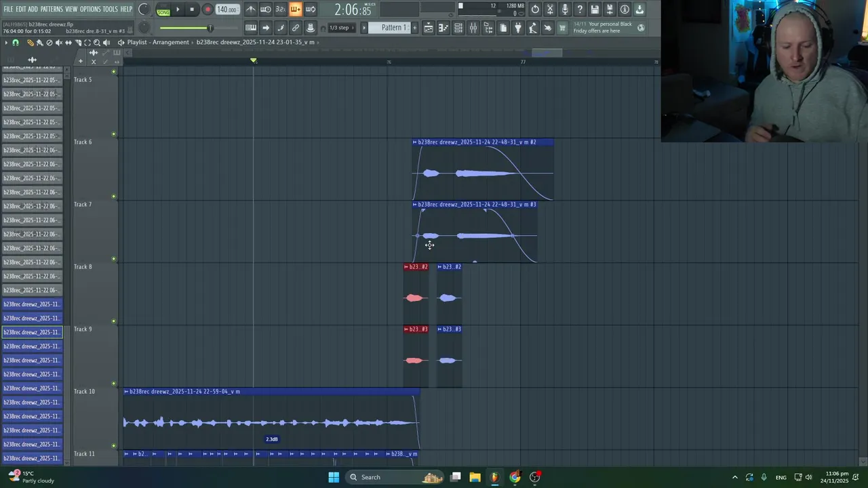Select the Draw pencil tool in playlist toolbar
This screenshot has height=488, width=868.
[x=30, y=43]
